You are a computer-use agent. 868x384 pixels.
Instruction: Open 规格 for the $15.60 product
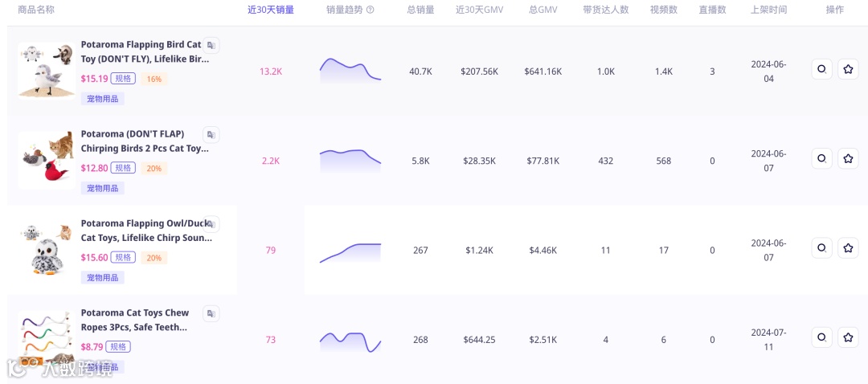[x=123, y=257]
